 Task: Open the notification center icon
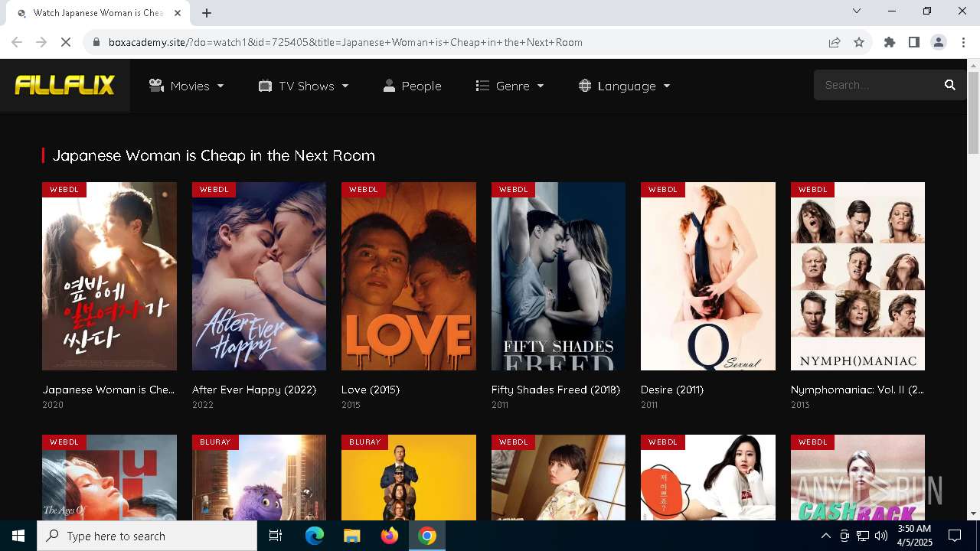[x=955, y=536]
